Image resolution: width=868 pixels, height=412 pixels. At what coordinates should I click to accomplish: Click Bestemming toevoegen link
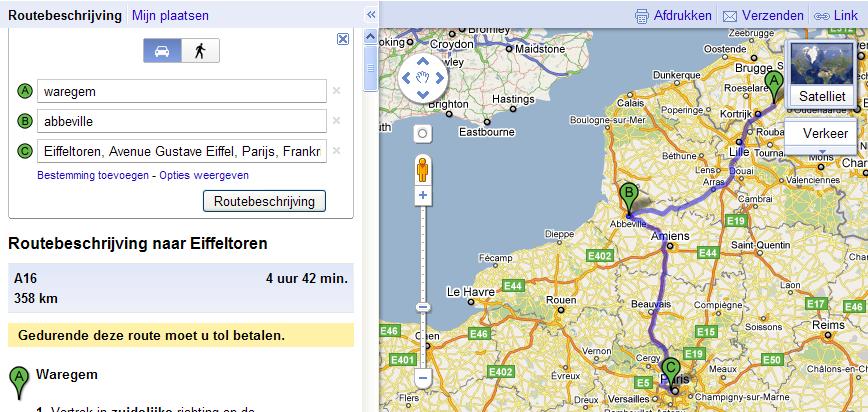click(92, 176)
